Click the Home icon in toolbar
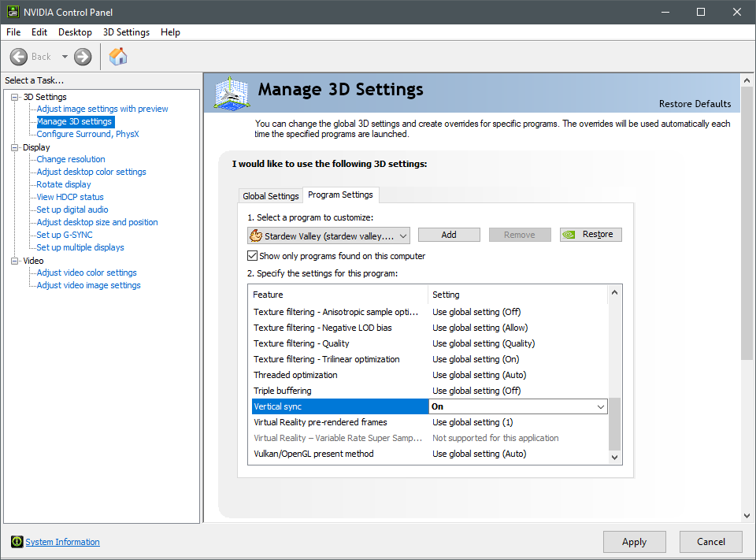Viewport: 756px width, 560px height. [118, 57]
